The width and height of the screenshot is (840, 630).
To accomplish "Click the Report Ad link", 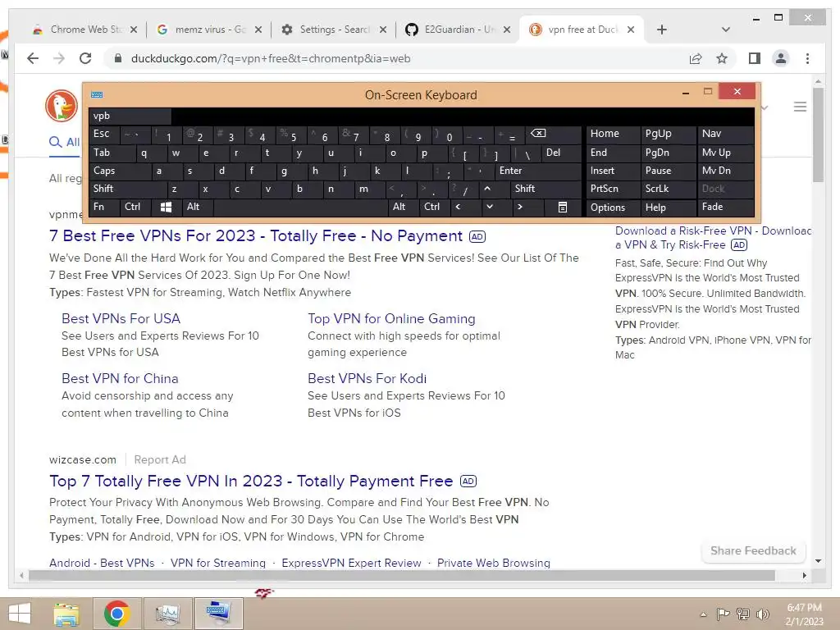I will coord(160,459).
